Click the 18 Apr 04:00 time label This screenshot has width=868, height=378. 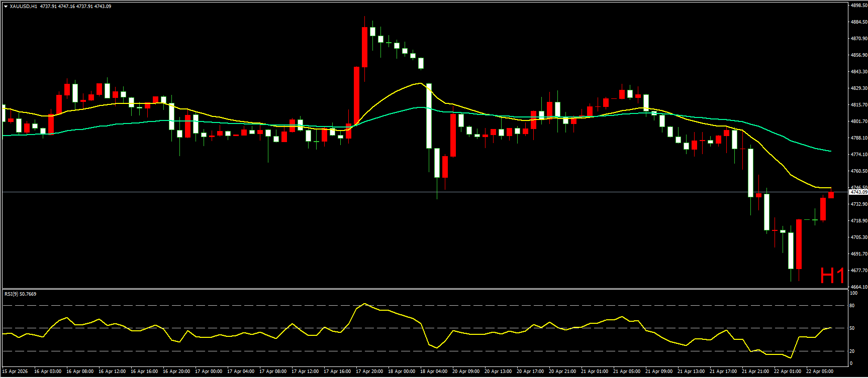tap(434, 371)
